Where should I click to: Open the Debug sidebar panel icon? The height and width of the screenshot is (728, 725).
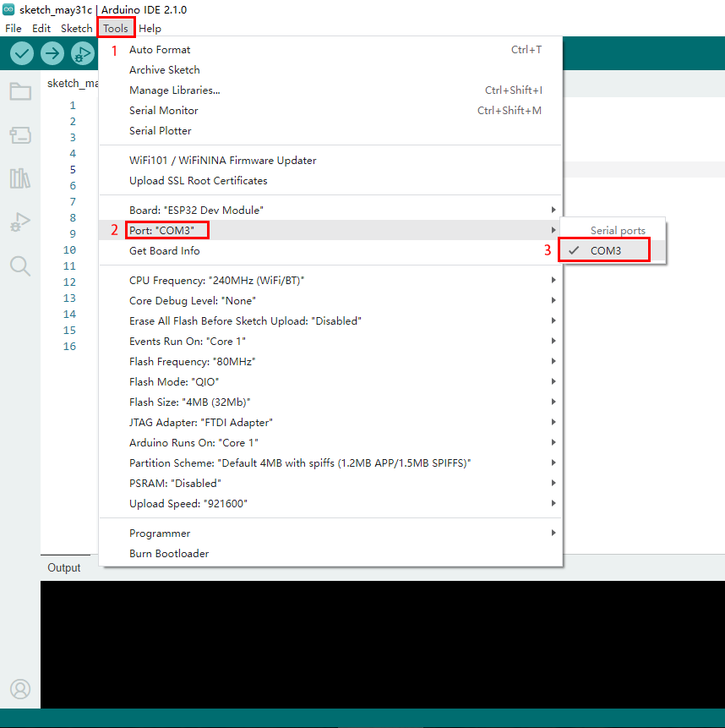(20, 222)
